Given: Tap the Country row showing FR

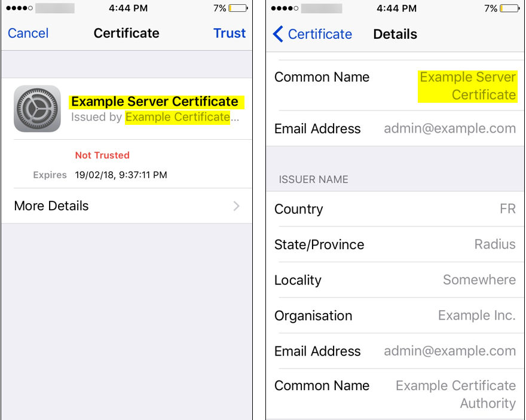Looking at the screenshot, I should point(395,209).
